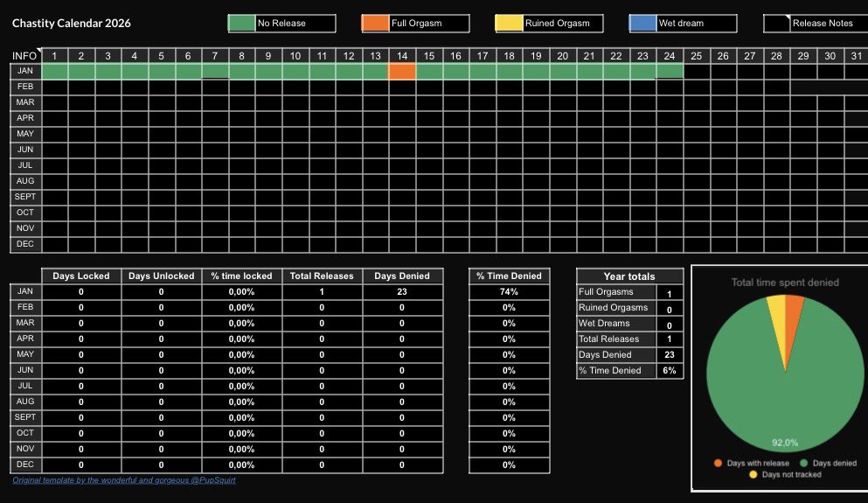Select the orange JAN day 14 cell
The width and height of the screenshot is (868, 503).
402,72
